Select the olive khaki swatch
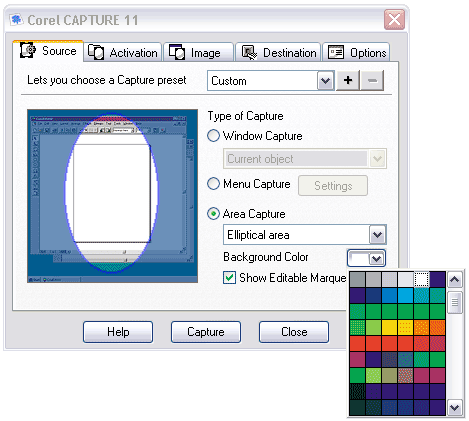Screen dimensions: 469x421 point(389,375)
